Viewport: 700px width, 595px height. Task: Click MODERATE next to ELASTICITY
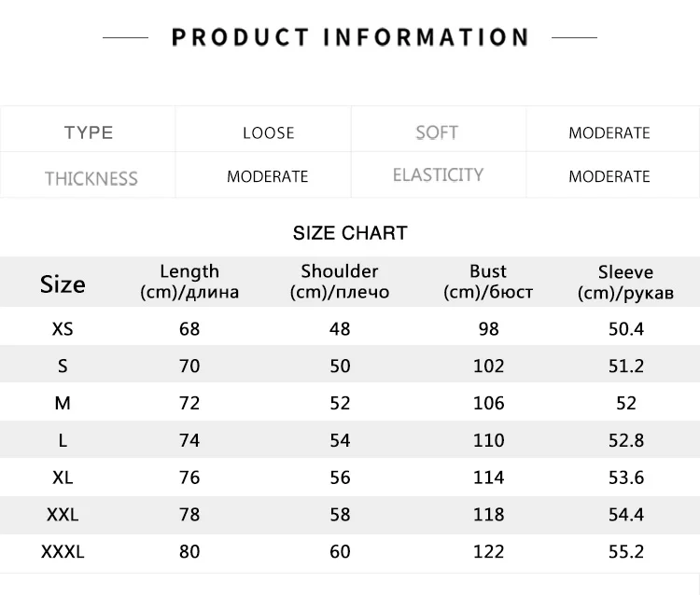(x=609, y=176)
